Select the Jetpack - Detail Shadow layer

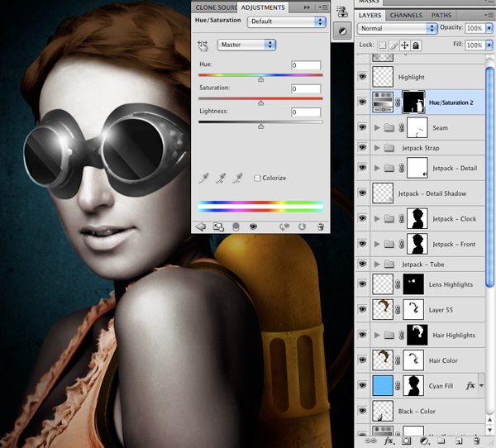coord(421,193)
